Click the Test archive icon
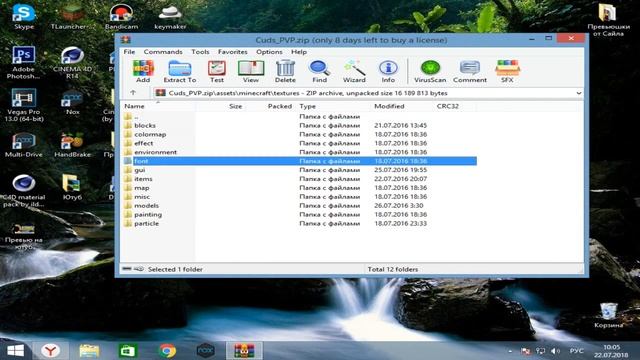This screenshot has width=640, height=360. click(217, 71)
